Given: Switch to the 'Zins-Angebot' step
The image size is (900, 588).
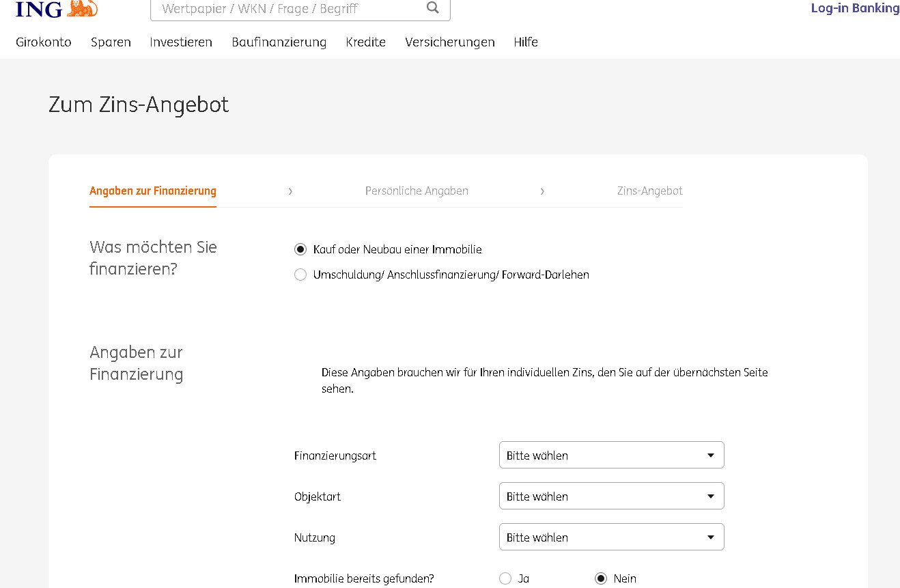Looking at the screenshot, I should tap(649, 191).
